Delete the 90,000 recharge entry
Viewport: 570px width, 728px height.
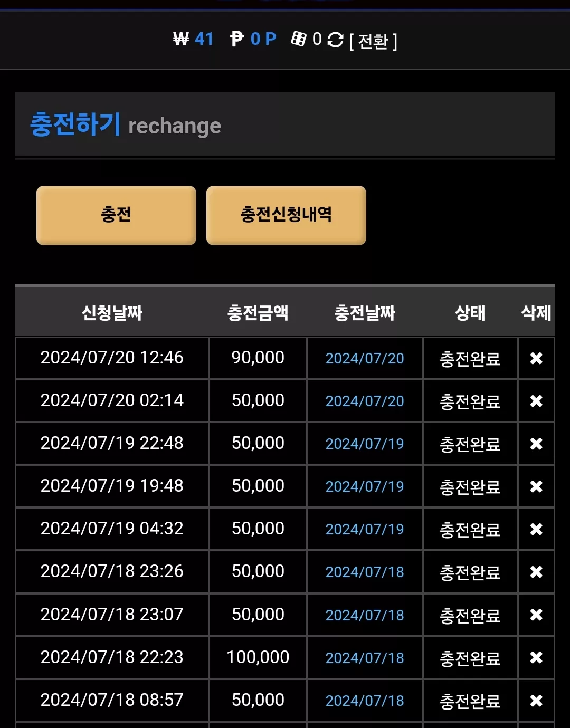[536, 358]
